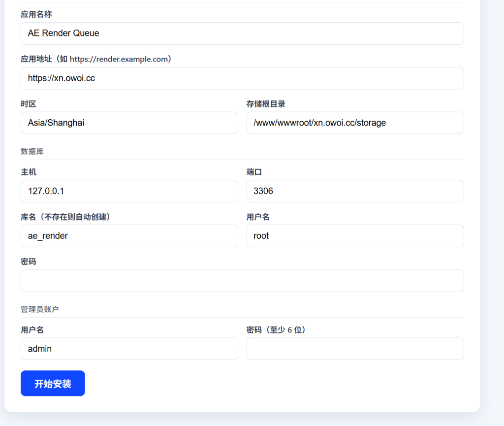Image resolution: width=504 pixels, height=426 pixels.
Task: Click the 开始安装 button
Action: 53,383
